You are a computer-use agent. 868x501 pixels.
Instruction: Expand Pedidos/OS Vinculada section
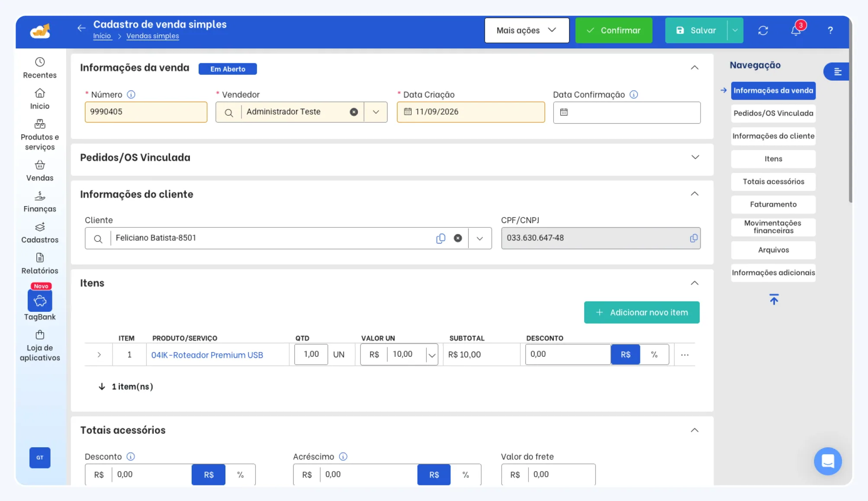click(x=695, y=157)
